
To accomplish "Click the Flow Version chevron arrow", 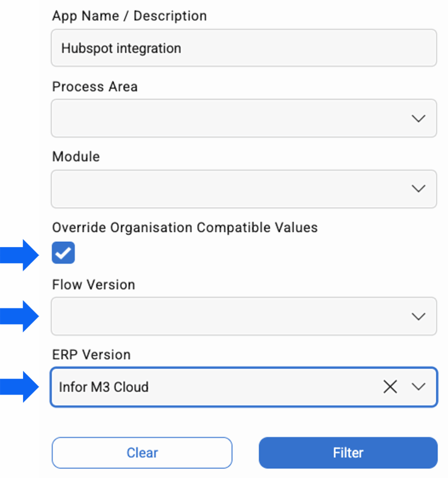I will 418,317.
